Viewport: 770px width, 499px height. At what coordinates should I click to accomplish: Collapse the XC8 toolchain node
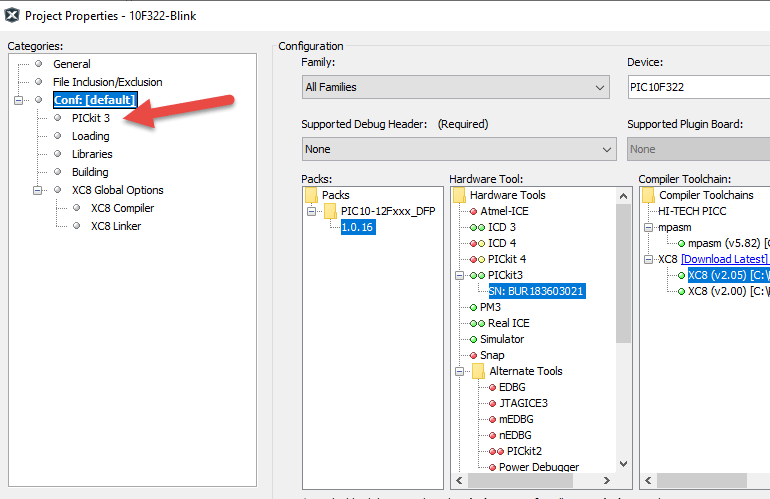pyautogui.click(x=648, y=259)
